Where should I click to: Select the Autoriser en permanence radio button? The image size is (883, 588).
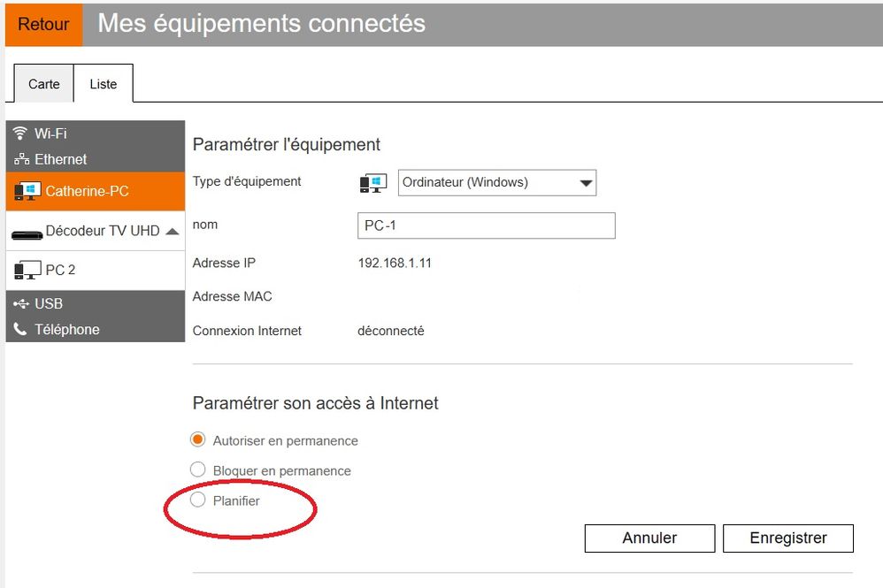[x=198, y=440]
